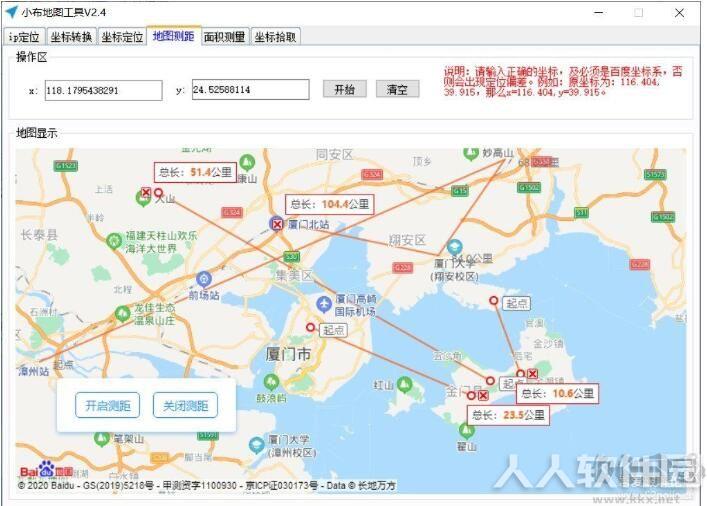The width and height of the screenshot is (707, 506).
Task: Click the 清空 button
Action: [x=397, y=89]
